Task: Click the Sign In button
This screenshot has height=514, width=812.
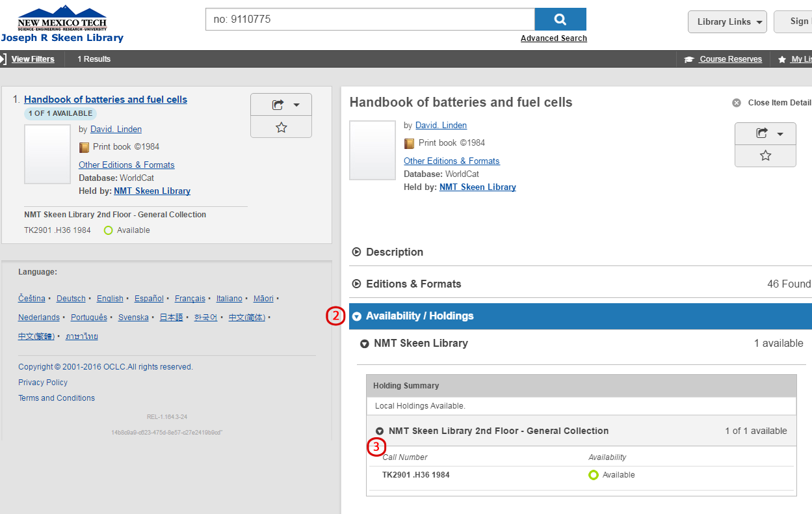Action: click(x=793, y=21)
